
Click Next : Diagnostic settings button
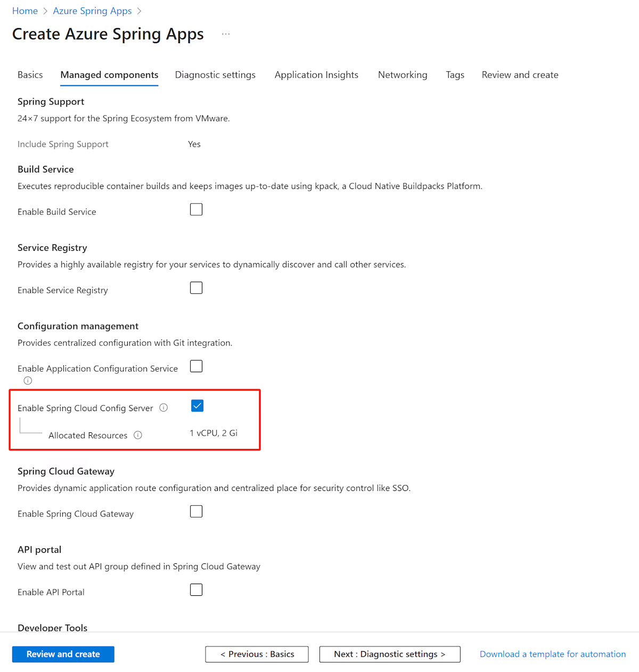click(x=390, y=654)
